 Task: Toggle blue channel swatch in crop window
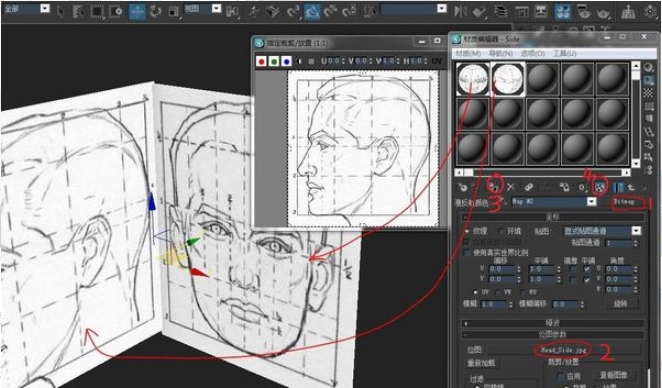pos(287,62)
